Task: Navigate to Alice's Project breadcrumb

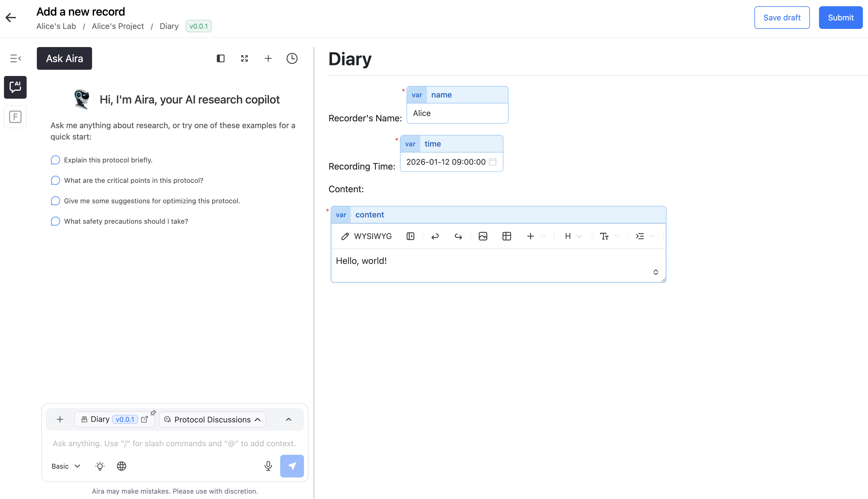Action: click(x=118, y=26)
